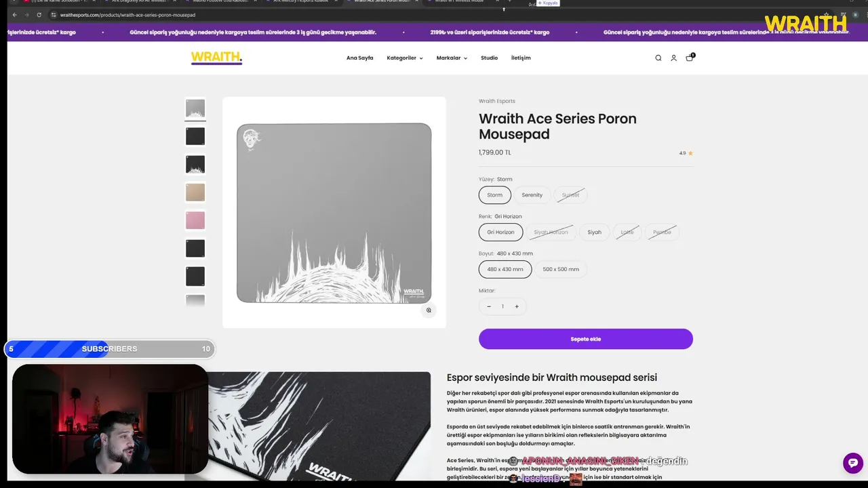This screenshot has width=868, height=488.
Task: Show the sixth thumbnail, dark pad below pink
Action: [195, 249]
